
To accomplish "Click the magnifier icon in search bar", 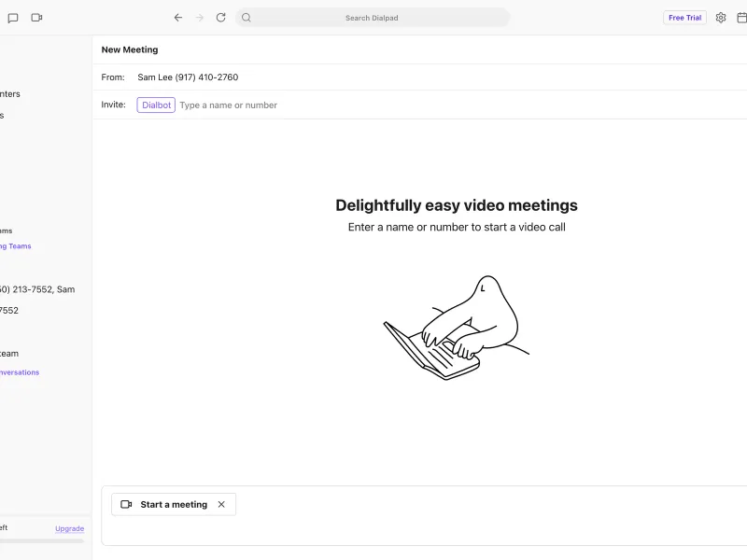I will click(x=247, y=18).
